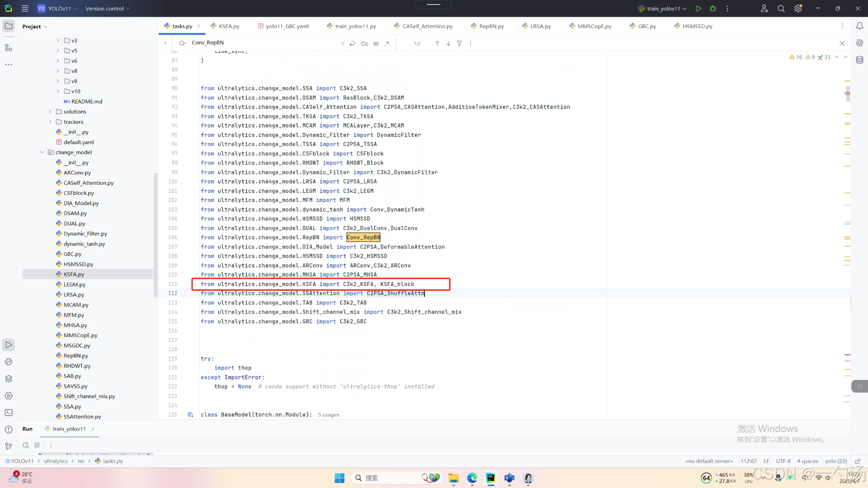
Task: Toggle whole Words (W) search option
Action: tap(376, 43)
